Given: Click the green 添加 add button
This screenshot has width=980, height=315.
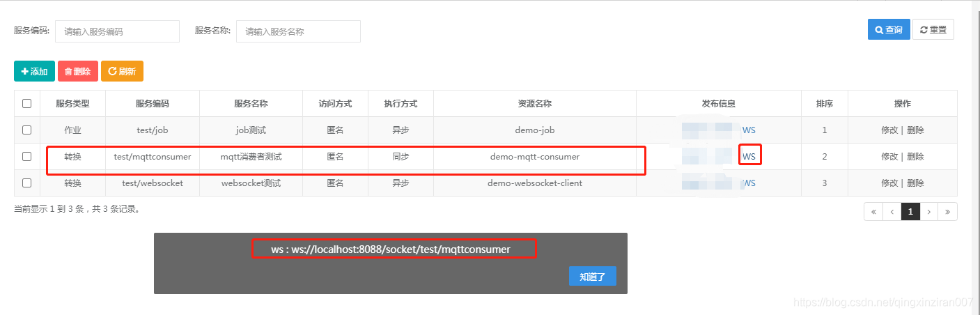Looking at the screenshot, I should 34,71.
